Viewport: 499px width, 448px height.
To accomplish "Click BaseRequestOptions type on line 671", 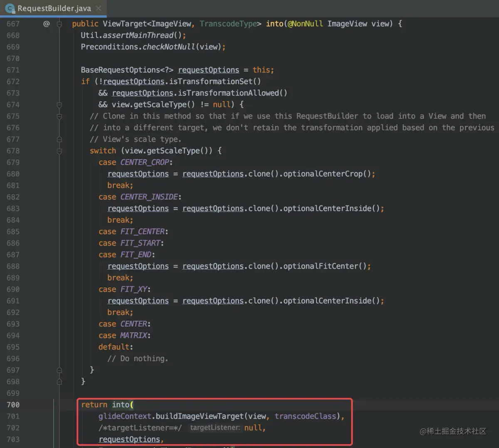I will click(x=120, y=70).
